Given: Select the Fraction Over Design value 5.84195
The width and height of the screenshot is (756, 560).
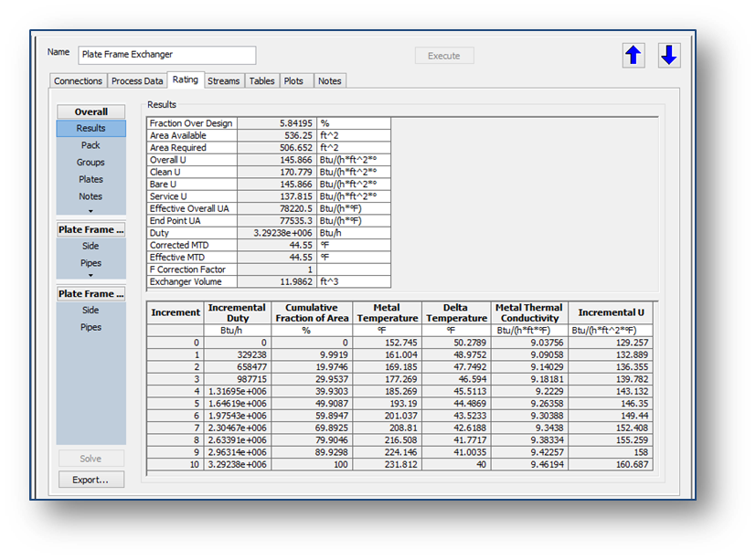Looking at the screenshot, I should (277, 123).
